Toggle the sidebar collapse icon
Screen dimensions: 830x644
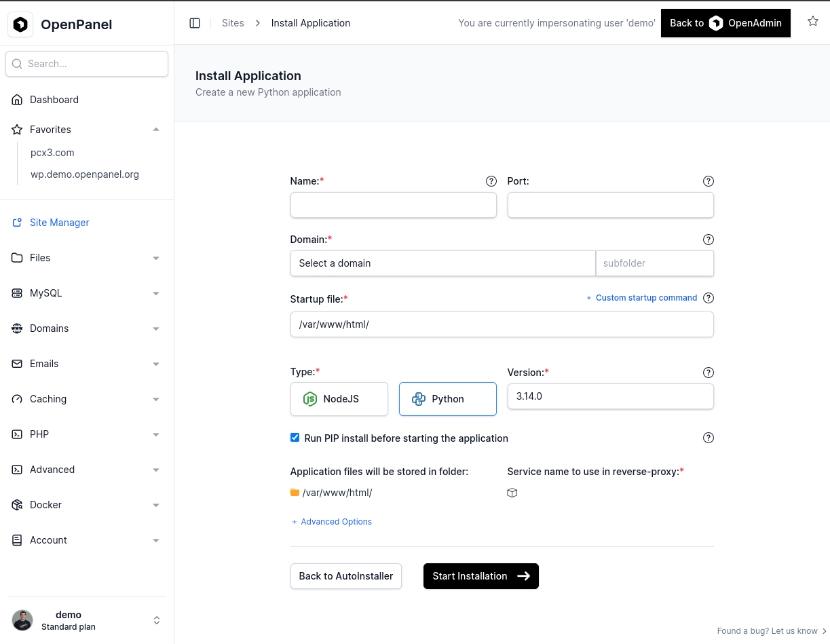tap(195, 23)
